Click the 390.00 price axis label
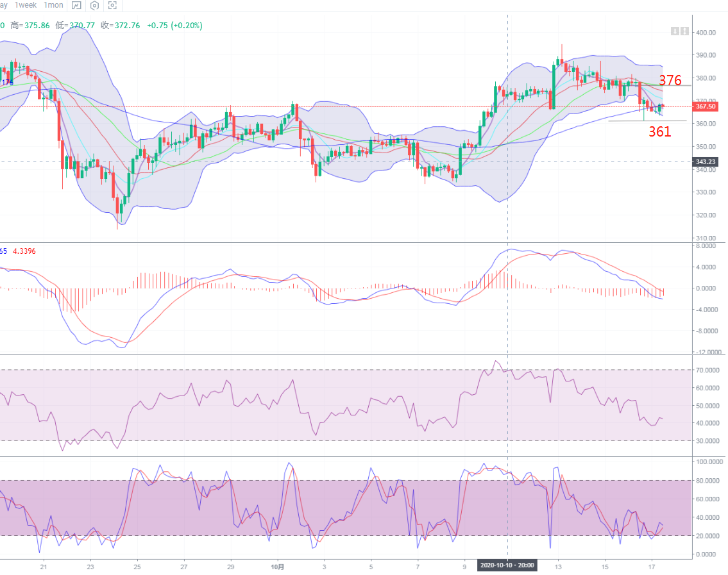The width and height of the screenshot is (728, 575). point(706,55)
